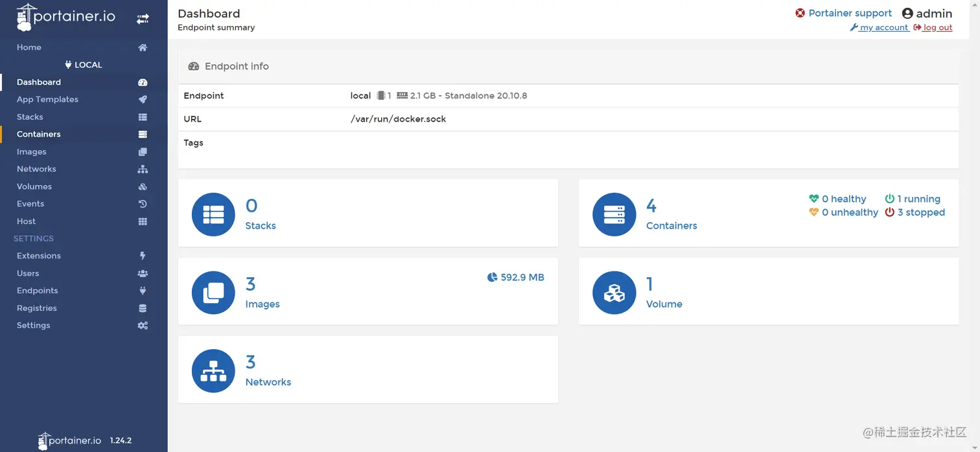Click the Users group icon in sidebar

pos(143,273)
